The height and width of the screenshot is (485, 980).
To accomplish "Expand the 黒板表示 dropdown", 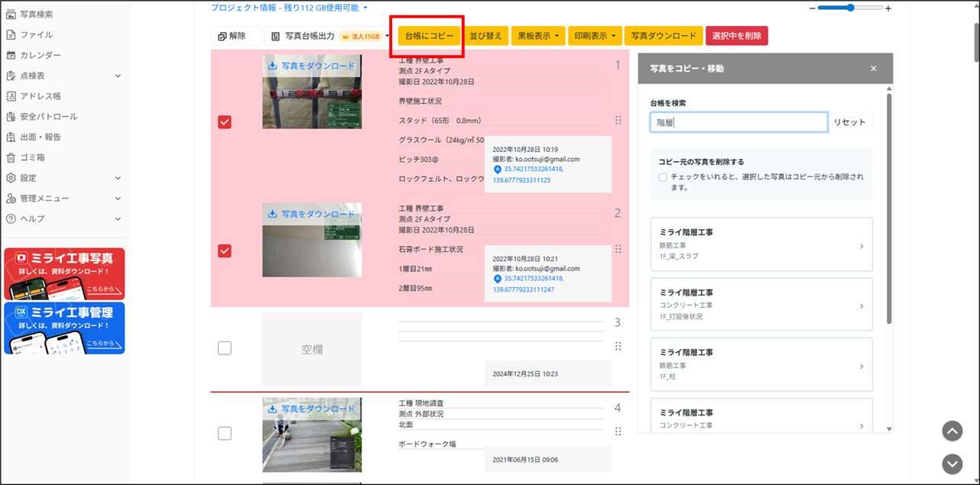I will pyautogui.click(x=539, y=36).
